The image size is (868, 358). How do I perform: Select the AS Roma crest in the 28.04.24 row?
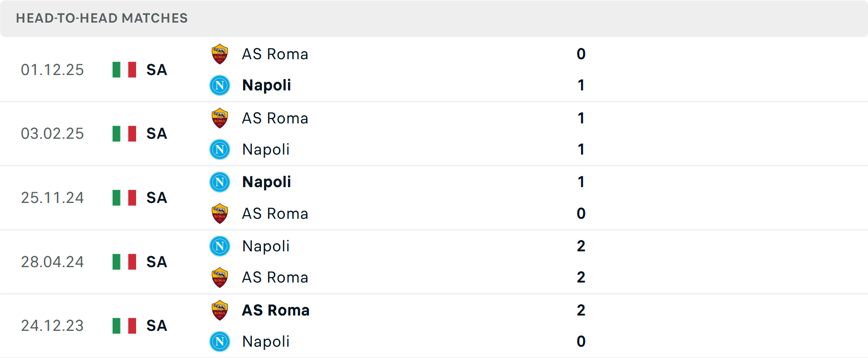(220, 277)
